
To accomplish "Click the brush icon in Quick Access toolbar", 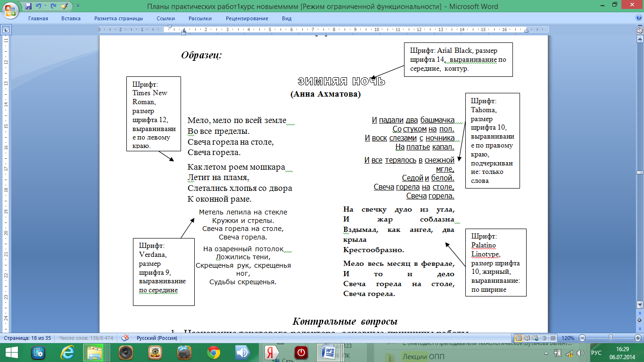I will point(65,6).
